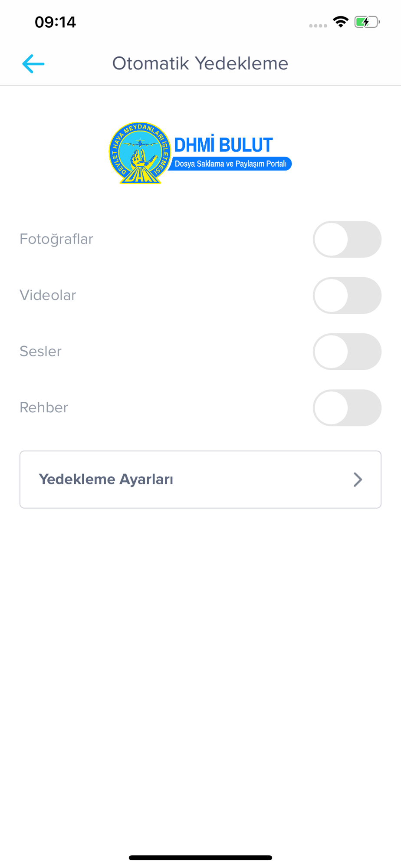
Task: Click the DHMİ round emblem logo
Action: [x=140, y=153]
